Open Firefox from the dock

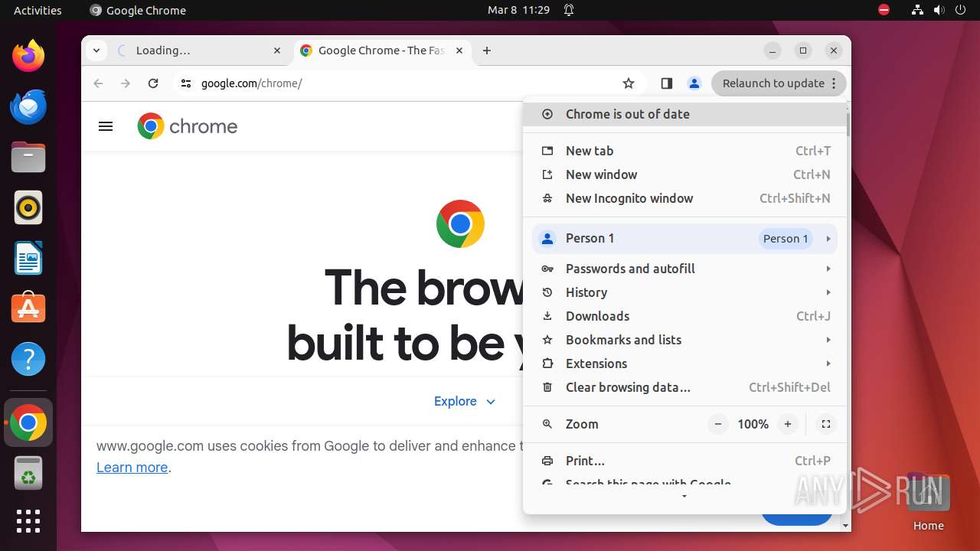[x=28, y=56]
